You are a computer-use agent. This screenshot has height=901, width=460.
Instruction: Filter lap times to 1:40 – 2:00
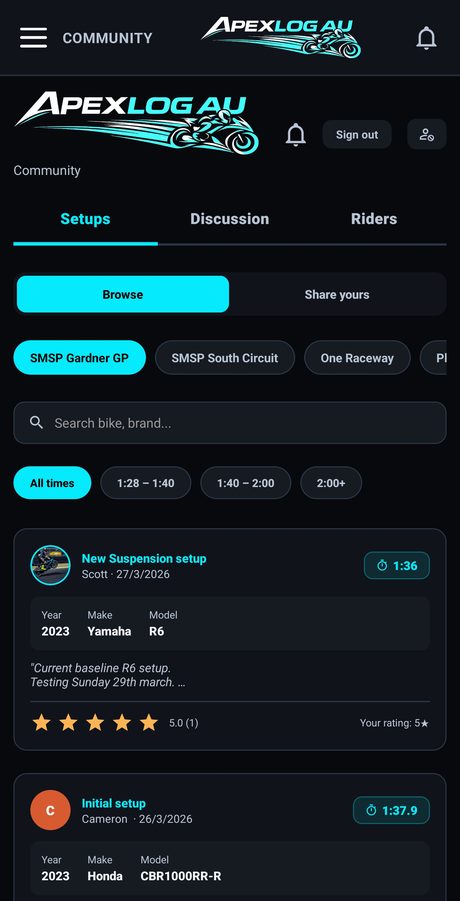point(246,483)
